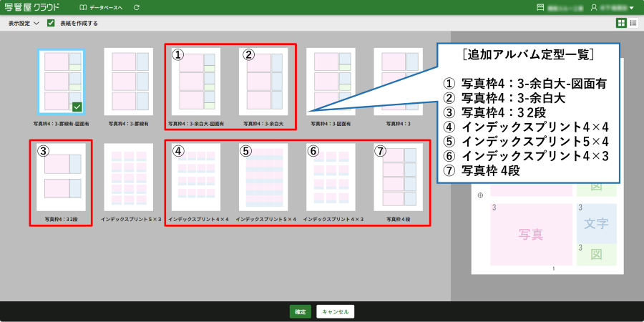Click the refresh icon in header
Viewport: 644px width, 322px height.
[x=137, y=7]
